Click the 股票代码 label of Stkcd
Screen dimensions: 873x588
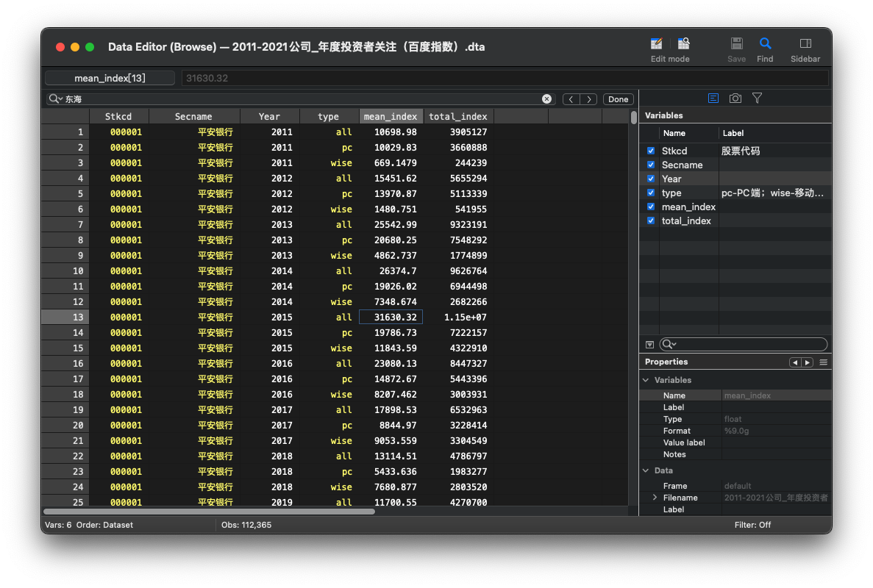[x=741, y=151]
